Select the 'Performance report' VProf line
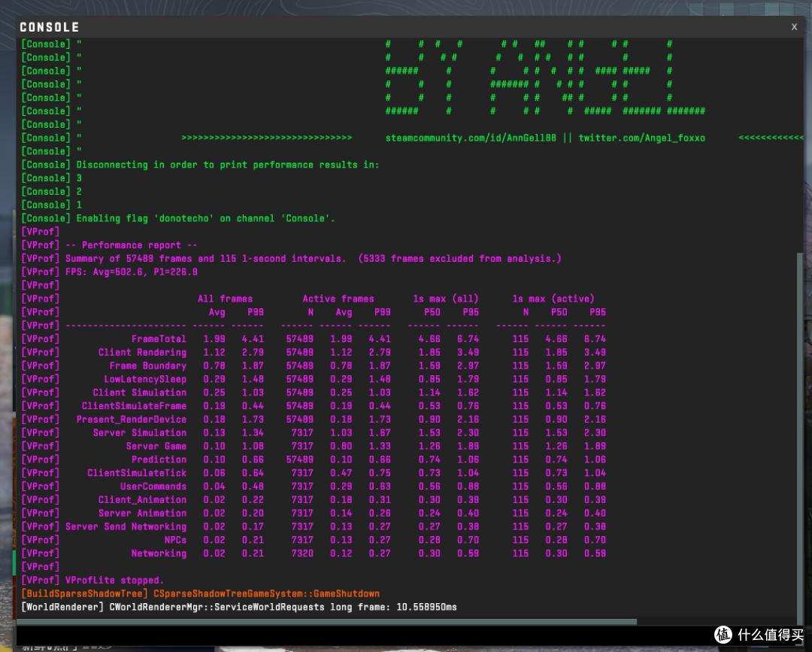The image size is (812, 652). pyautogui.click(x=109, y=245)
